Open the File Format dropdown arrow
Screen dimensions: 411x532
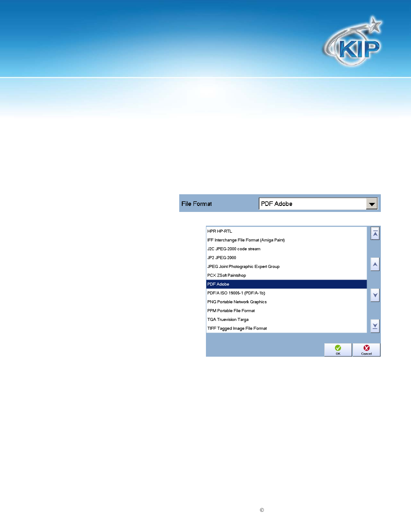(371, 204)
